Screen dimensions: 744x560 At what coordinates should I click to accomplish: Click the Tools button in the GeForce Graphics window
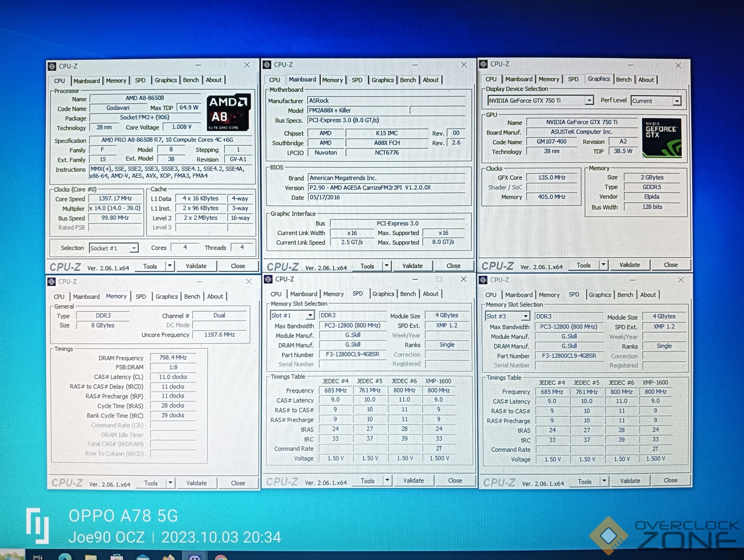coord(583,265)
